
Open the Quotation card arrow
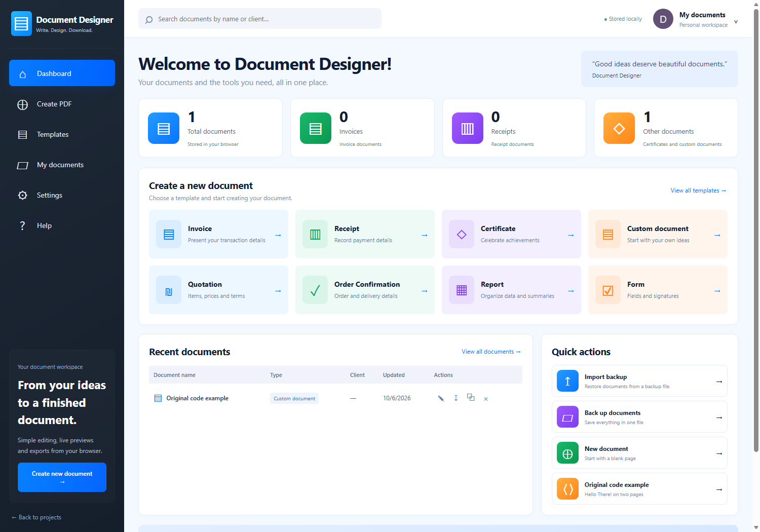pyautogui.click(x=278, y=291)
